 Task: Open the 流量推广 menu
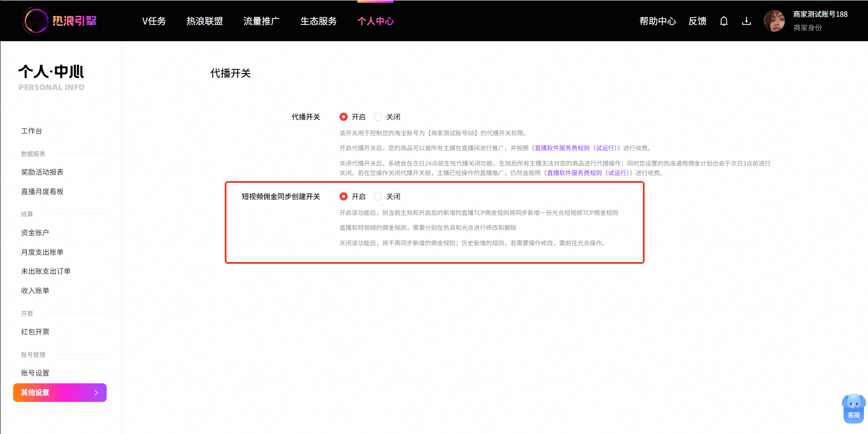click(x=261, y=21)
